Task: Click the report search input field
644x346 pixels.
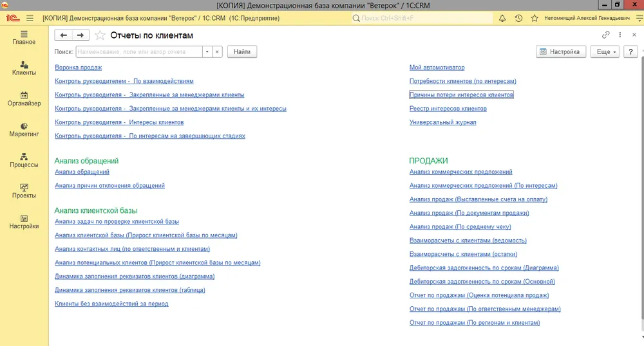Action: click(x=139, y=51)
